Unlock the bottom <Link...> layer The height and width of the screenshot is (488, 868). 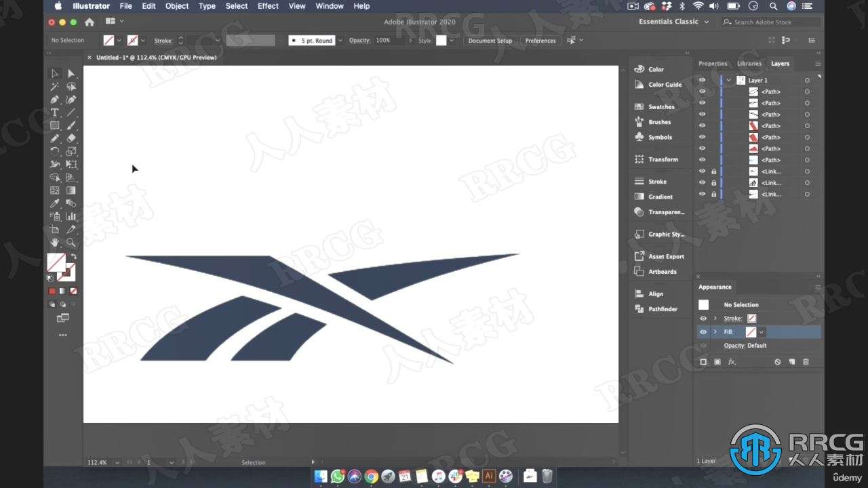coord(713,195)
